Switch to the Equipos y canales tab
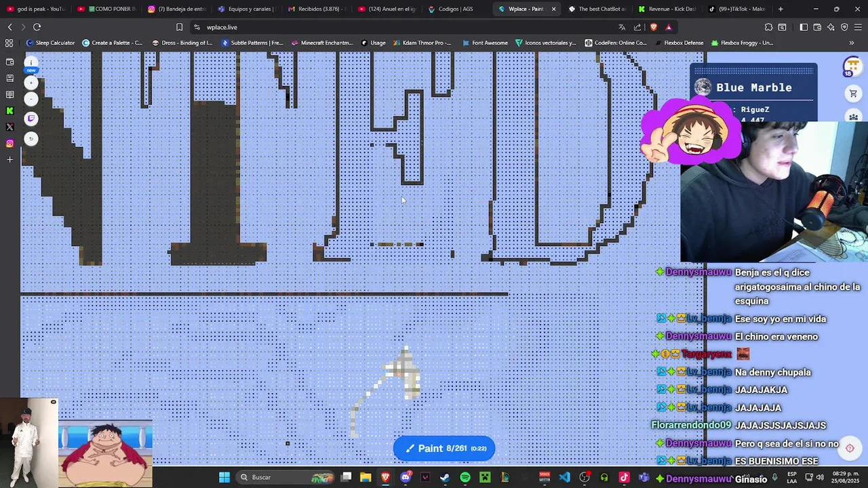Viewport: 868px width, 488px height. 248,9
